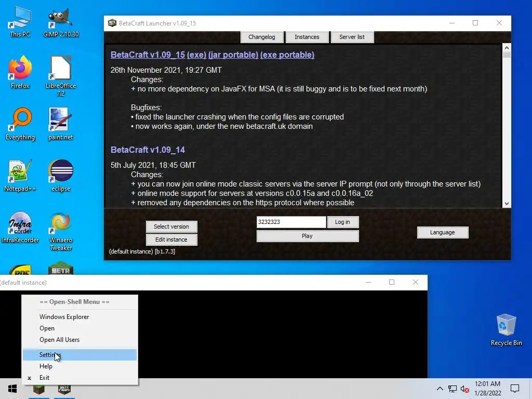Click changelog scrollbar up arrow
This screenshot has height=399, width=532.
point(507,48)
